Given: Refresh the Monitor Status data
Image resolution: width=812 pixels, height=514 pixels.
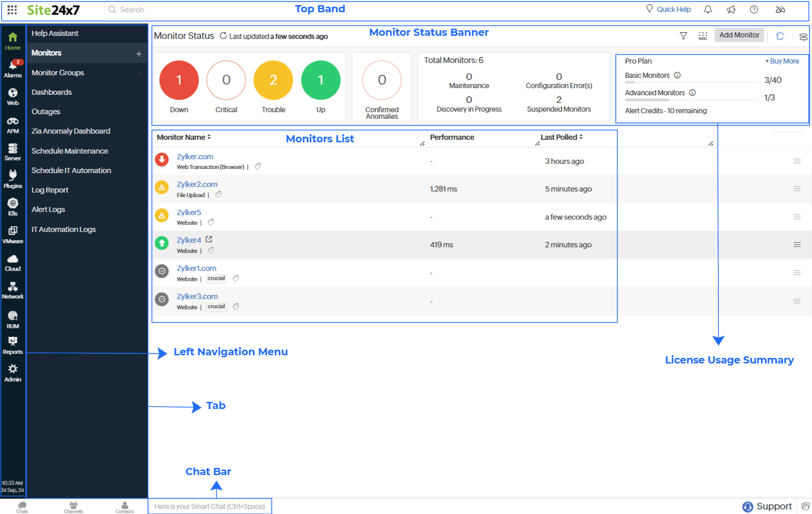Looking at the screenshot, I should coord(223,36).
